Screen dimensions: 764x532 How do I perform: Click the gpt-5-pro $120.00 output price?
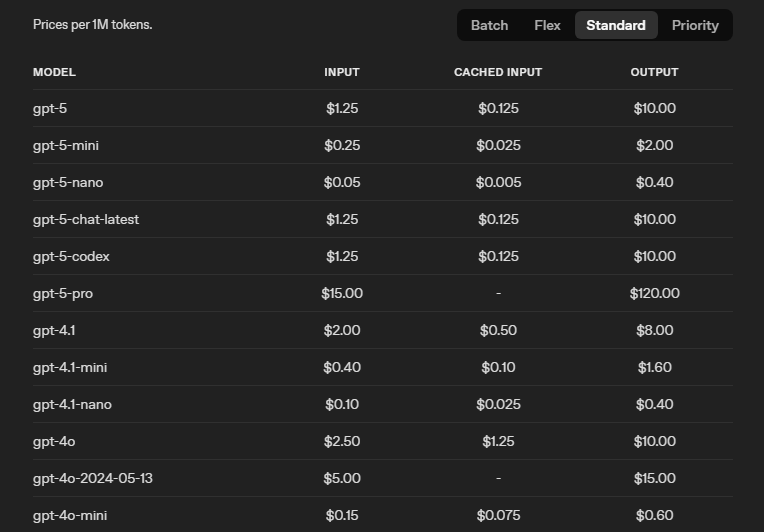654,293
